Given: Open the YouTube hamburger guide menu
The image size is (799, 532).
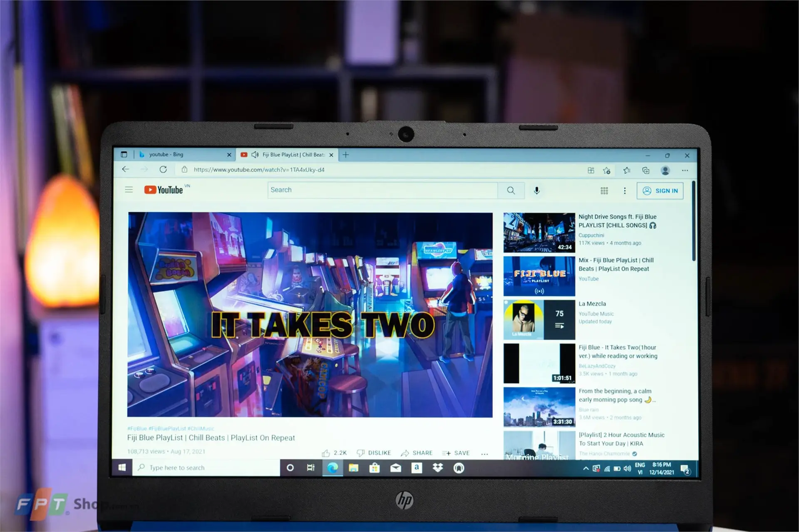Looking at the screenshot, I should pyautogui.click(x=129, y=190).
